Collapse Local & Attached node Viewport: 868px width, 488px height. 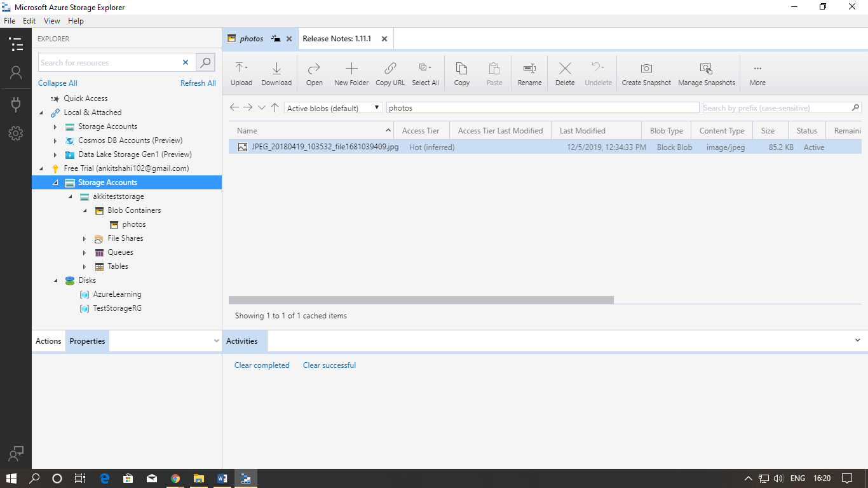(x=41, y=112)
